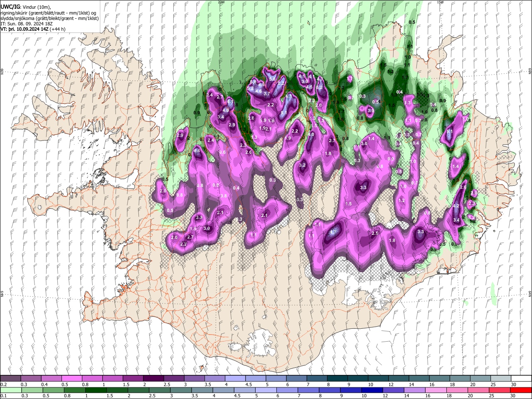Pick the 3 grey-green swatch in rain scale
Image resolution: width=532 pixels, height=399 pixels.
(181, 390)
